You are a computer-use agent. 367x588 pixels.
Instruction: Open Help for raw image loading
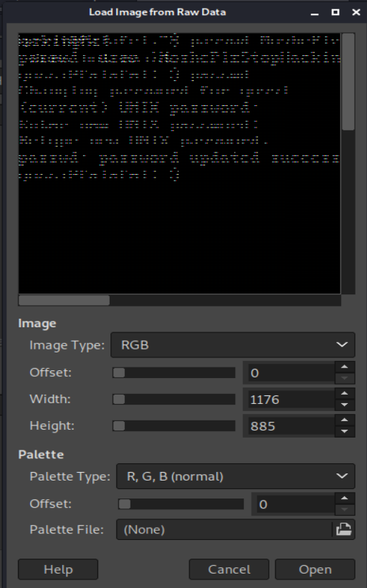58,569
